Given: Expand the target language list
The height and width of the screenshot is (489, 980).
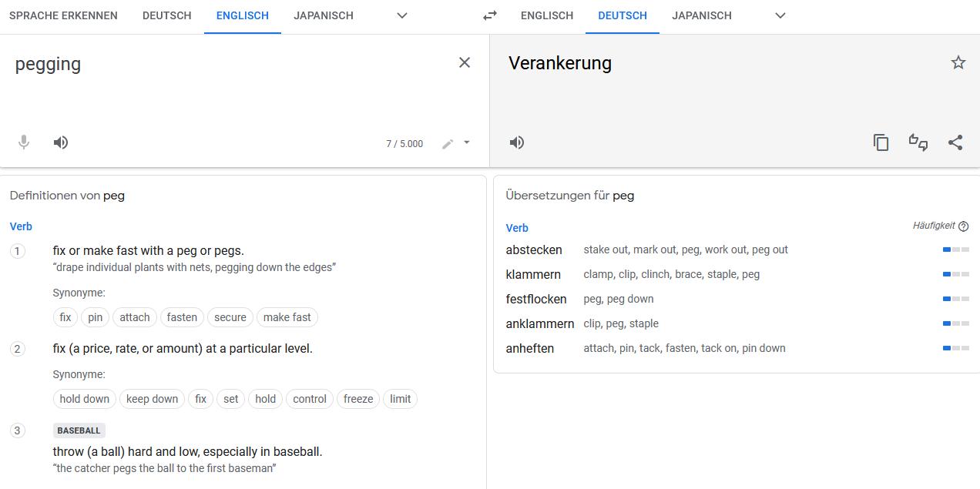Looking at the screenshot, I should click(780, 15).
